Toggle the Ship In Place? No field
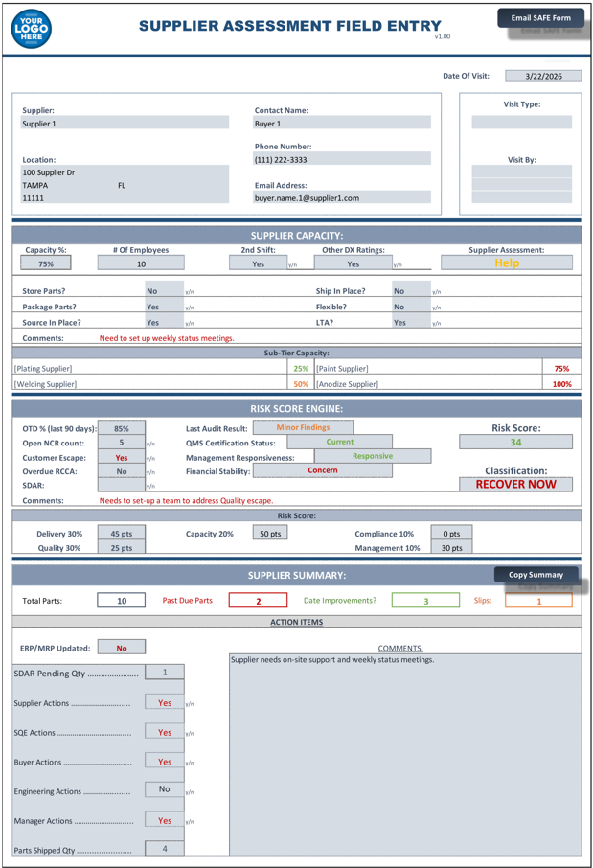 click(411, 290)
